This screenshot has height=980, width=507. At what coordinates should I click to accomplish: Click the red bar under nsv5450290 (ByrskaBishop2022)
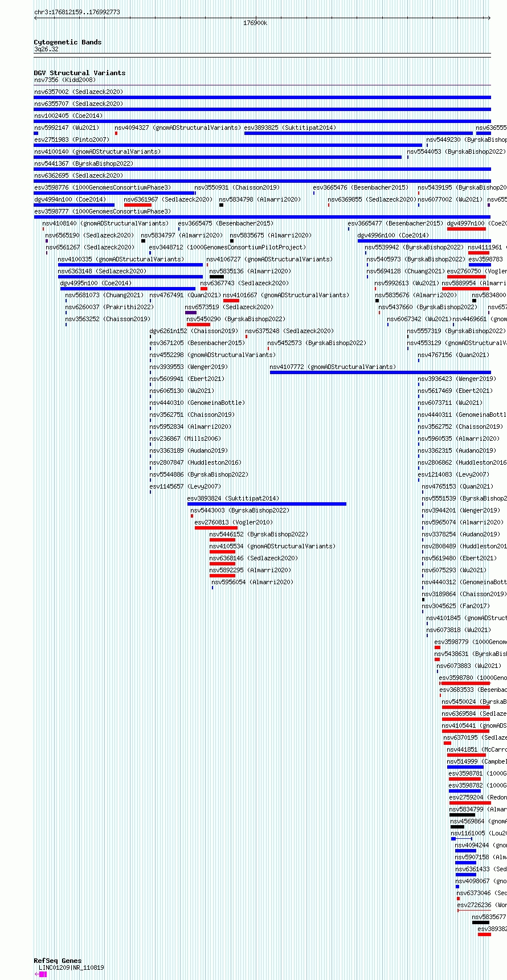tap(198, 325)
